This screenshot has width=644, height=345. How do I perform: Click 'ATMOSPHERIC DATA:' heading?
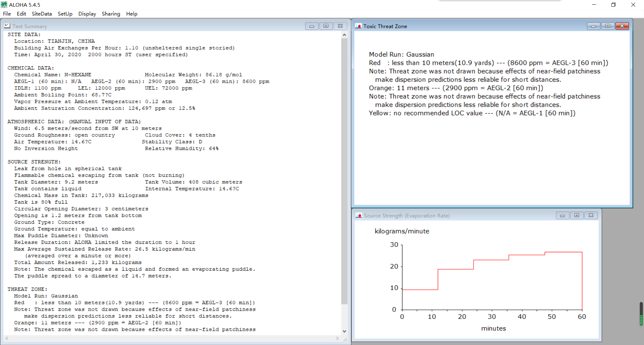click(36, 122)
